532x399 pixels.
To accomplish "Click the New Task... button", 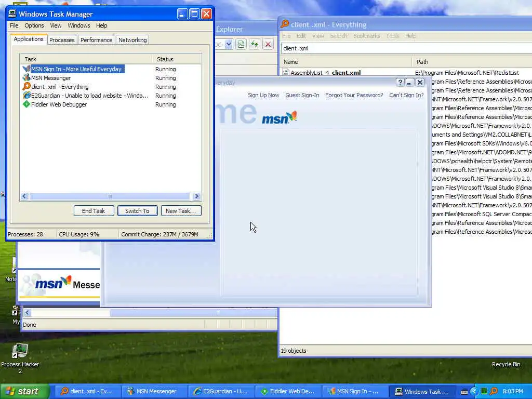I will 181,211.
